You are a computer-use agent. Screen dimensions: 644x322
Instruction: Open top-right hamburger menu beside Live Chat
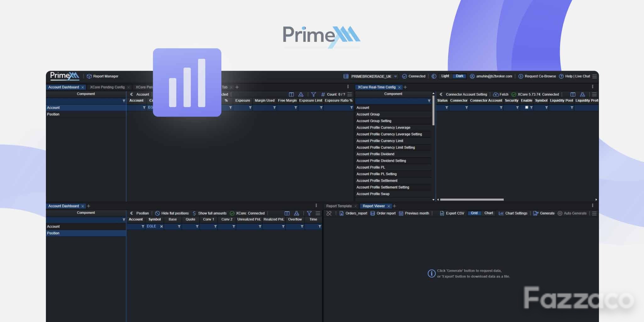tap(594, 76)
